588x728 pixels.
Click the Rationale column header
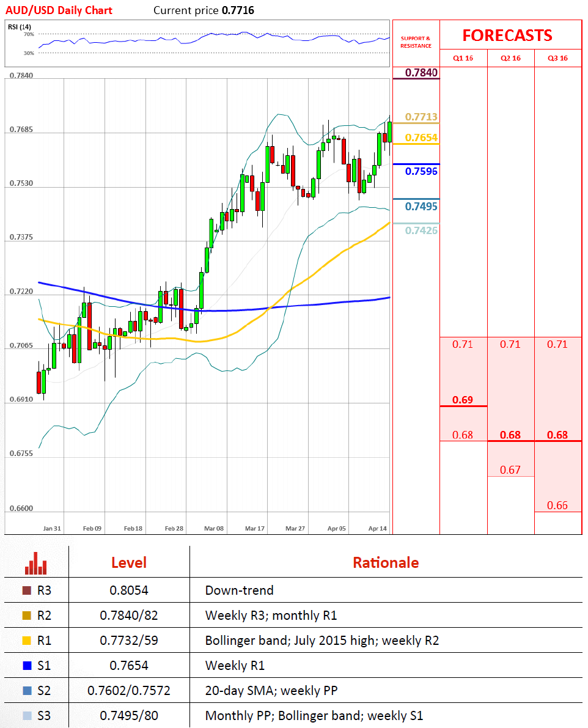click(386, 562)
